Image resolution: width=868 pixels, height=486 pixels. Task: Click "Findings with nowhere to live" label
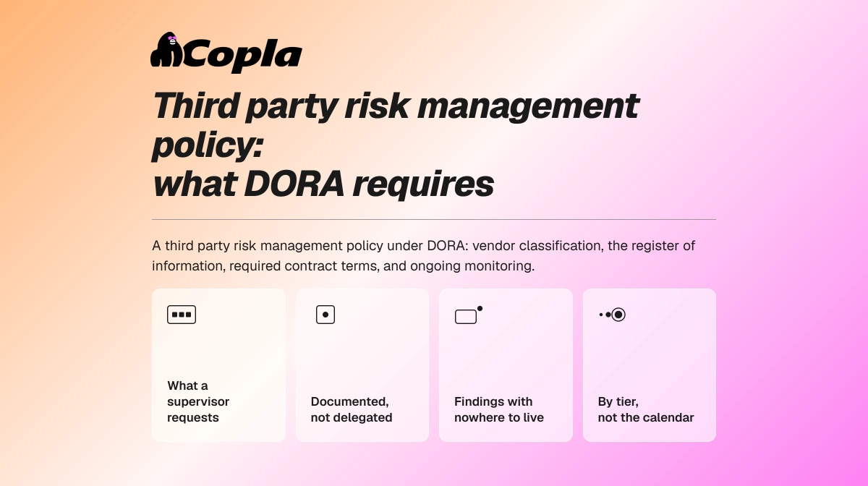click(499, 409)
